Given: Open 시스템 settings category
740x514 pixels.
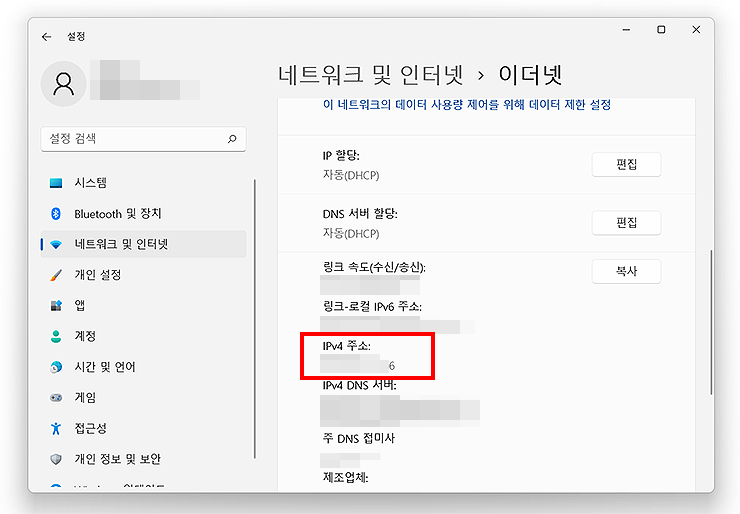Looking at the screenshot, I should [143, 183].
